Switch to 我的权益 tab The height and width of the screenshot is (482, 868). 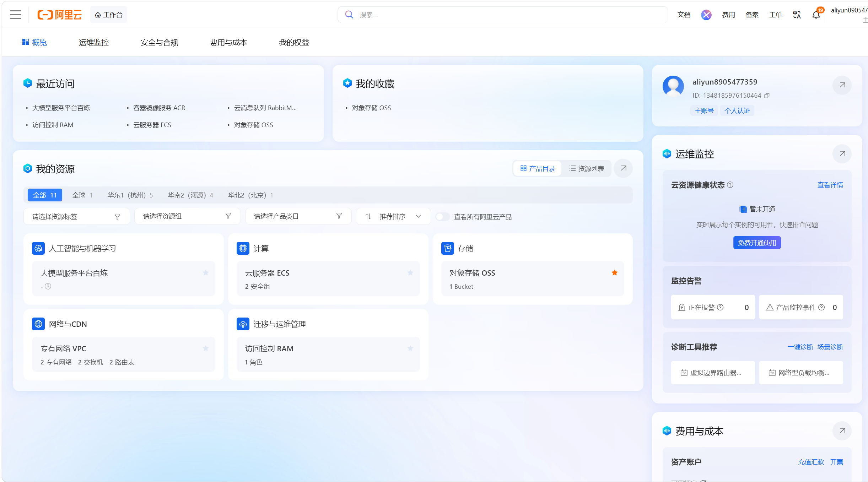pyautogui.click(x=294, y=42)
